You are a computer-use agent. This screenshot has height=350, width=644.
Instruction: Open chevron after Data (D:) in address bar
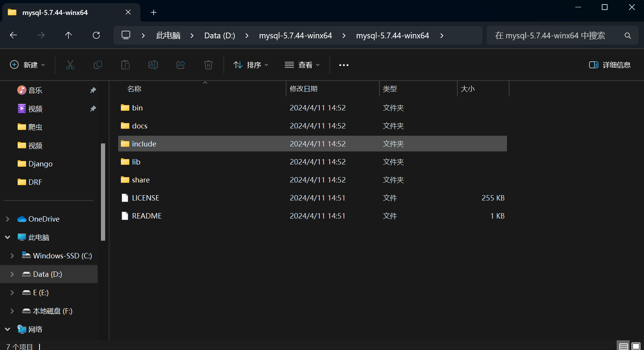[247, 35]
